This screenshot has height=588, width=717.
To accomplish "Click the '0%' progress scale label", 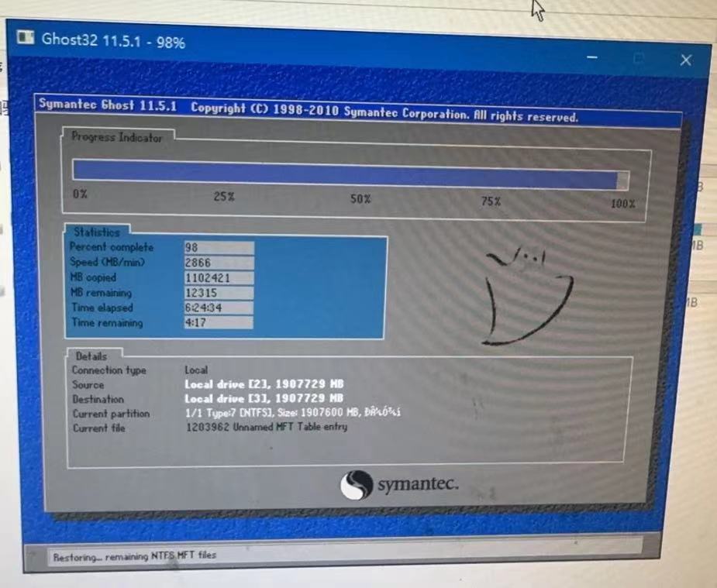I will click(x=80, y=194).
